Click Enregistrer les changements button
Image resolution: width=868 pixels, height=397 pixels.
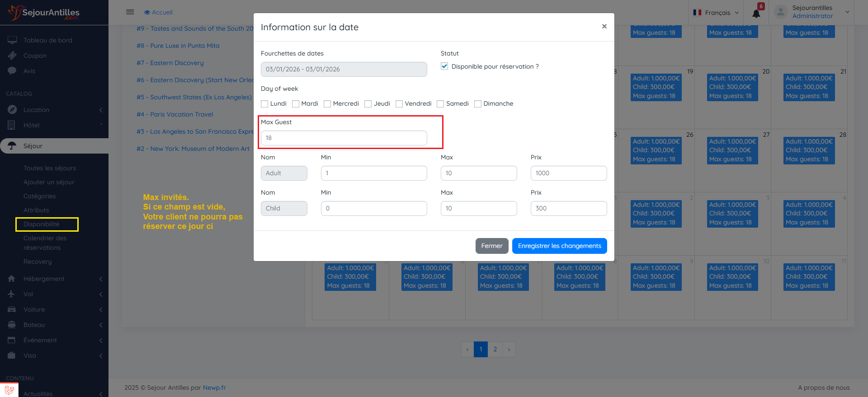559,246
